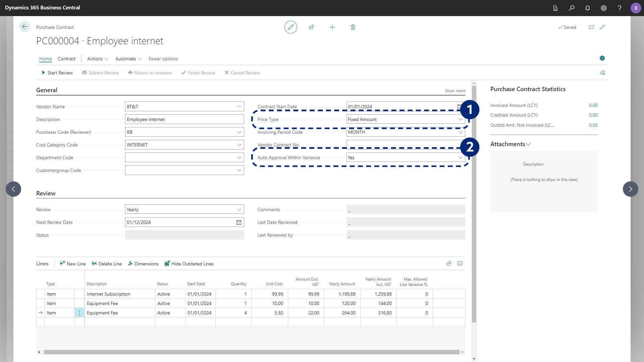This screenshot has height=362, width=644.
Task: Click the Edit (pencil) icon to edit
Action: [x=290, y=27]
